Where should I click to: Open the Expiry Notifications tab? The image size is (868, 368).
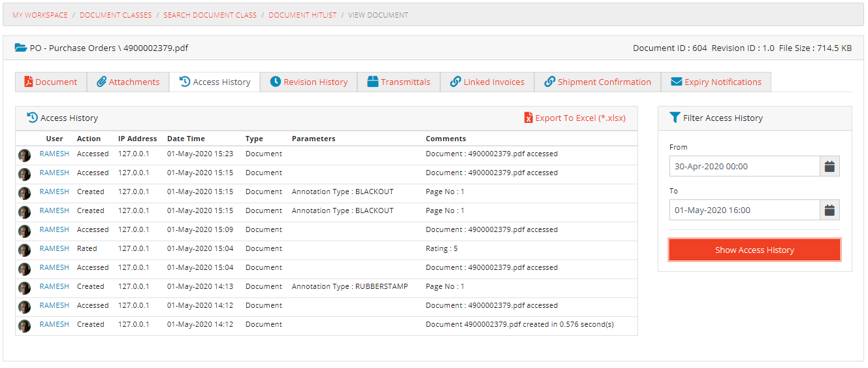(x=716, y=82)
